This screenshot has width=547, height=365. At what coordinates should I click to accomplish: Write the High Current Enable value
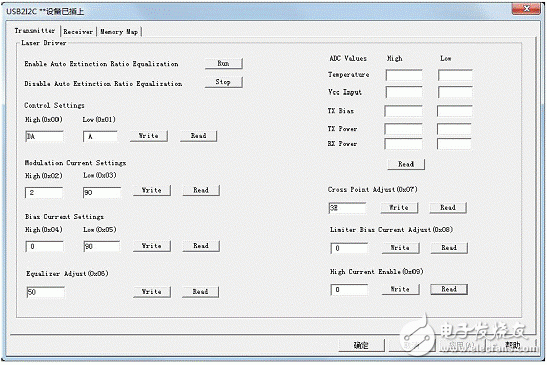[400, 289]
